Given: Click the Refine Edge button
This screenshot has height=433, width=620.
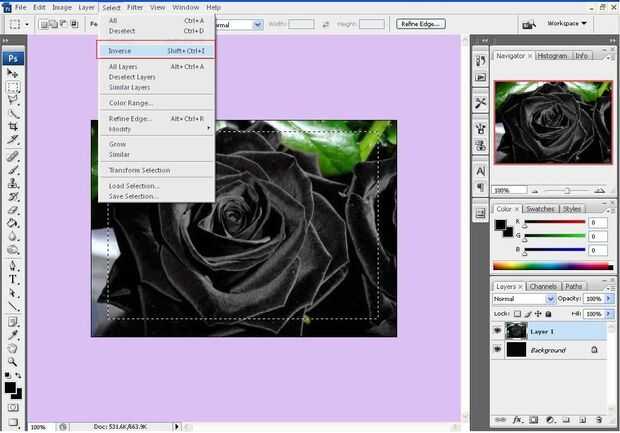Looking at the screenshot, I should pos(421,24).
